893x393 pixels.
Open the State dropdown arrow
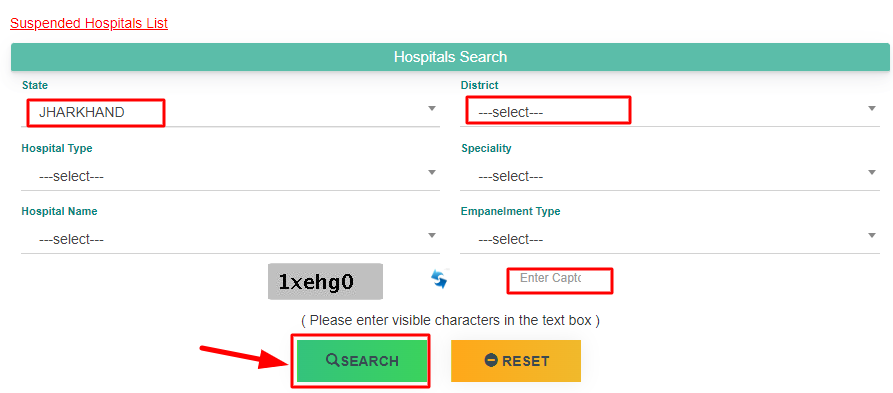(x=432, y=108)
